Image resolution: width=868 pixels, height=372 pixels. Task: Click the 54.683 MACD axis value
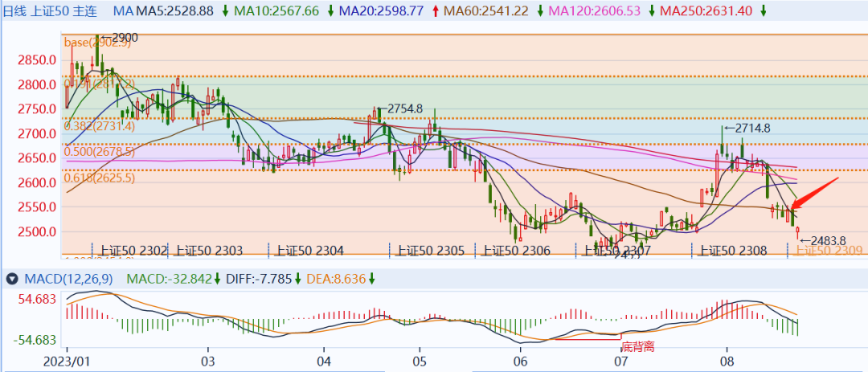pos(38,300)
